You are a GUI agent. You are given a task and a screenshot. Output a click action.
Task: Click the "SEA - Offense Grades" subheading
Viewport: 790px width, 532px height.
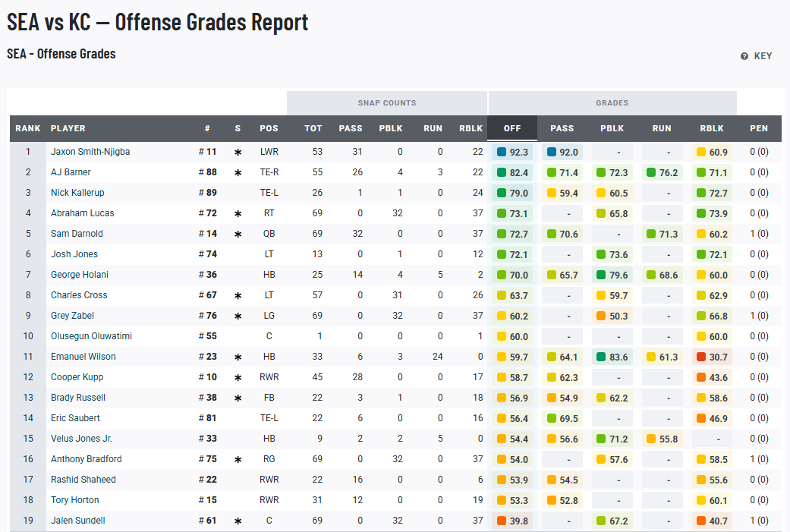click(x=61, y=54)
